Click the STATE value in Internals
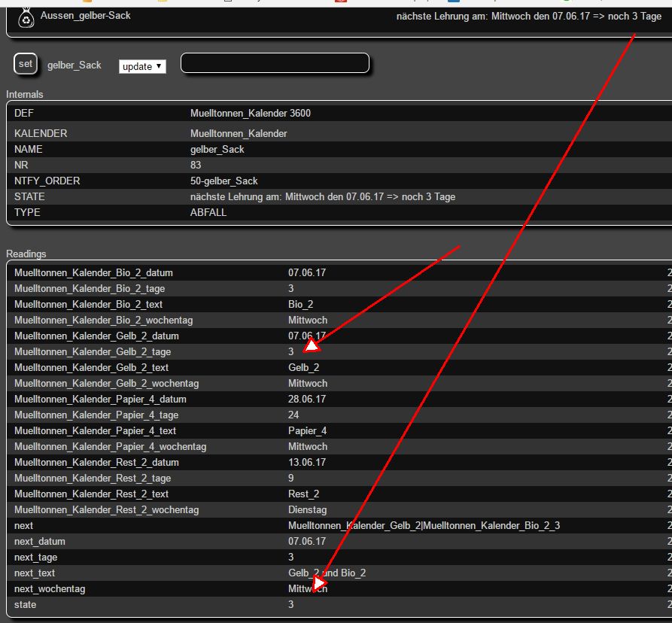The width and height of the screenshot is (672, 623). pos(322,196)
